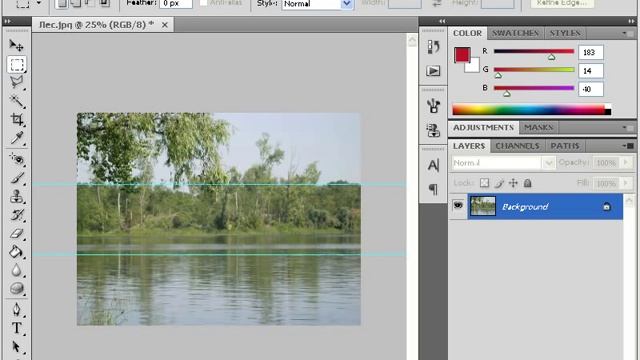Click the R value field 183

[x=591, y=52]
